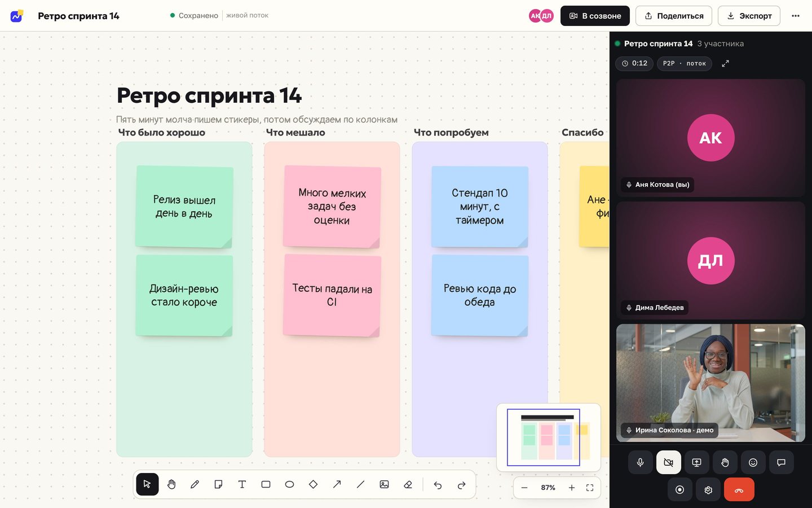The width and height of the screenshot is (812, 508).
Task: Zoom in on the canvas
Action: [x=572, y=488]
